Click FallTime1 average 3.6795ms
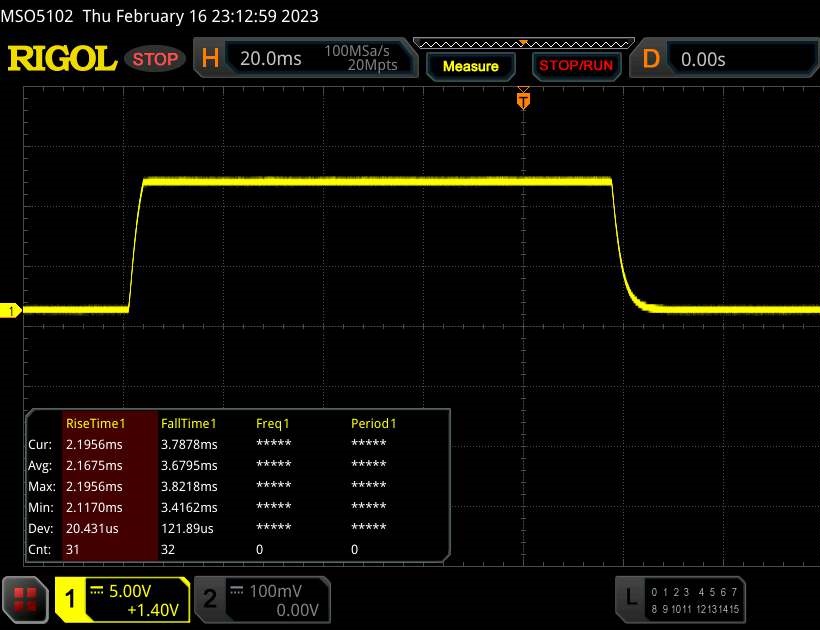The image size is (820, 630). point(189,465)
